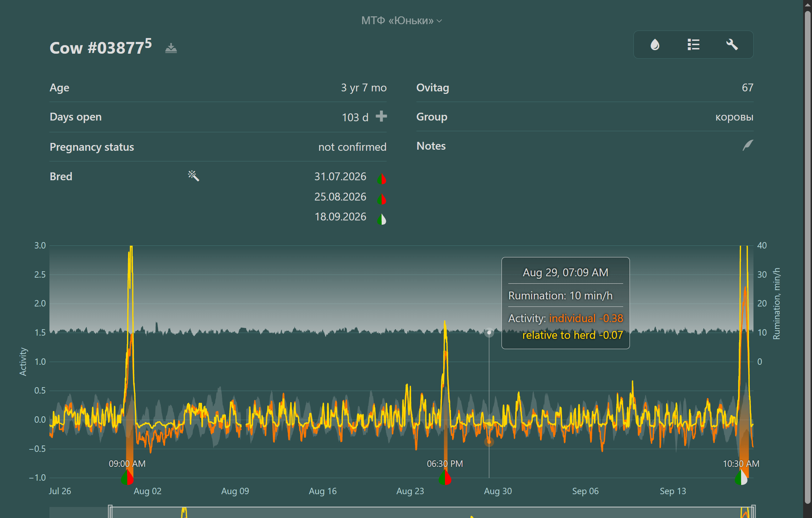Open the wrench settings icon

(x=732, y=45)
